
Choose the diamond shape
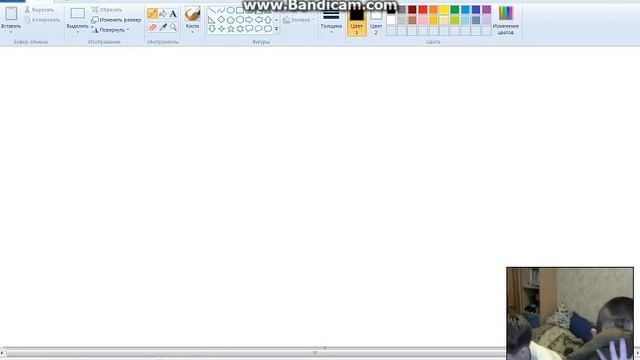click(x=221, y=20)
